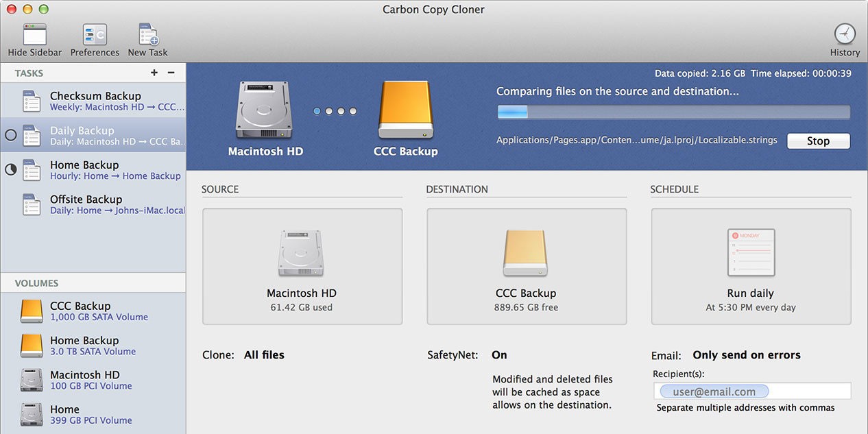The height and width of the screenshot is (434, 868).
Task: Click the SOURCE heading label
Action: coord(220,189)
